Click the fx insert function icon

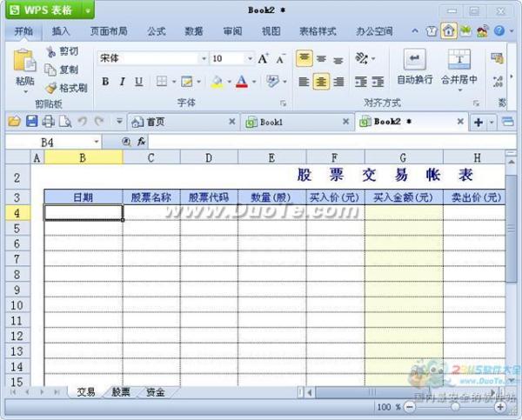(140, 141)
